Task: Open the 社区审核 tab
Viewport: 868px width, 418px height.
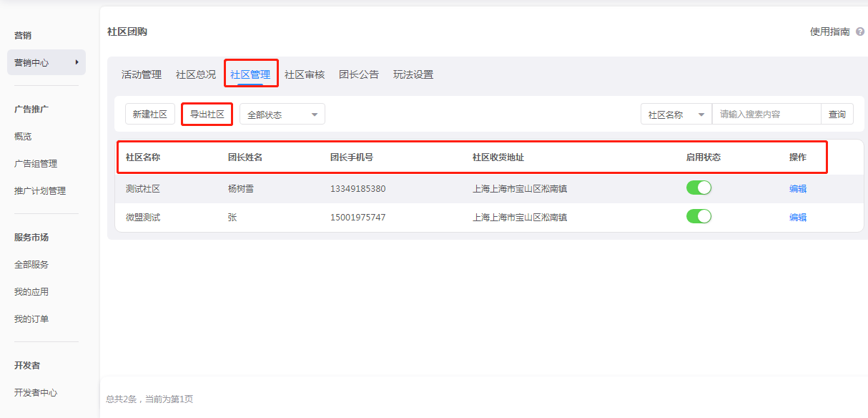Action: point(305,74)
